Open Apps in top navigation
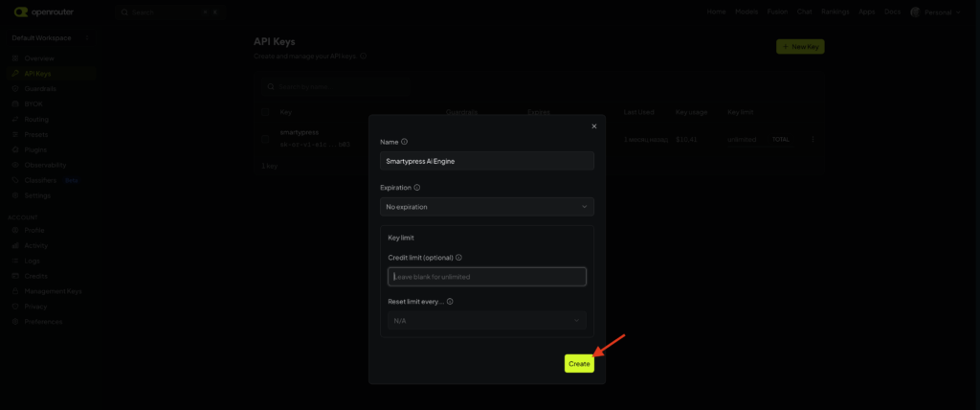 [x=867, y=11]
